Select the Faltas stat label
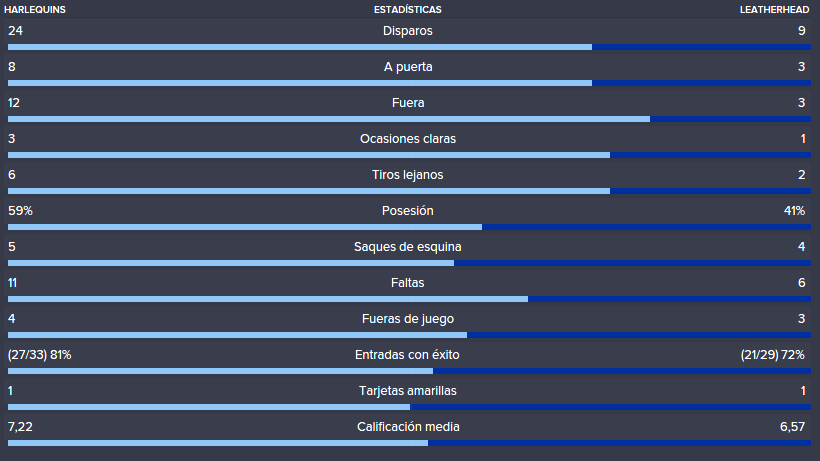Viewport: 820px width, 461px height. pos(407,283)
